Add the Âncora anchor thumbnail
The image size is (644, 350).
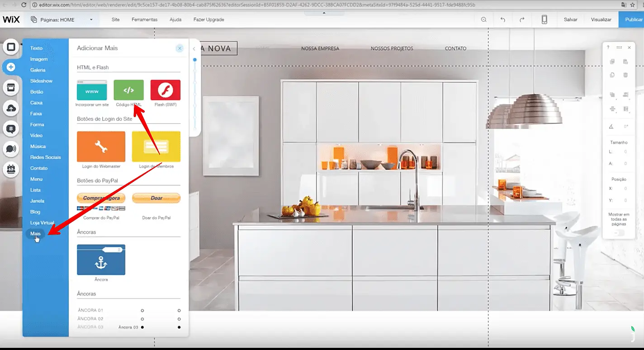point(101,260)
